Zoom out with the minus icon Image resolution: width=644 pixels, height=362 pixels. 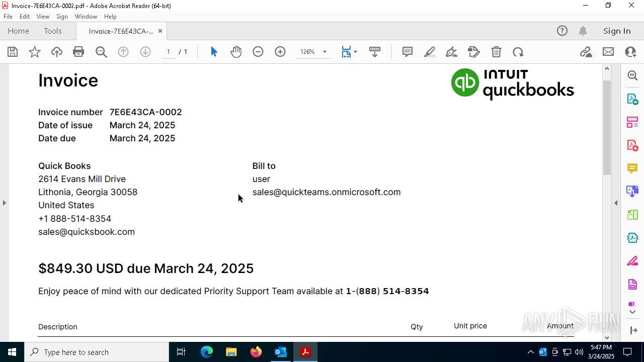click(x=258, y=52)
